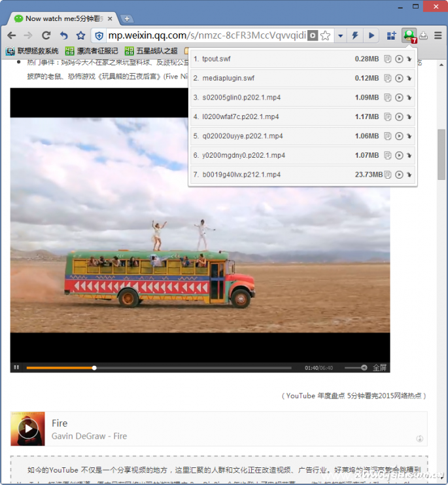
Task: Click Gavin DeGraw - Fire artist text
Action: click(x=90, y=436)
